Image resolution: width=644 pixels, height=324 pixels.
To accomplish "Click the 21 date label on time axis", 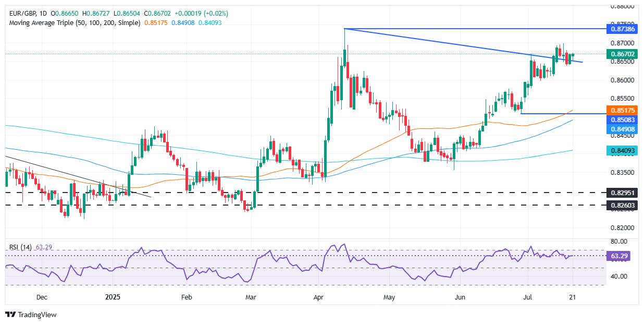I will tap(572, 297).
